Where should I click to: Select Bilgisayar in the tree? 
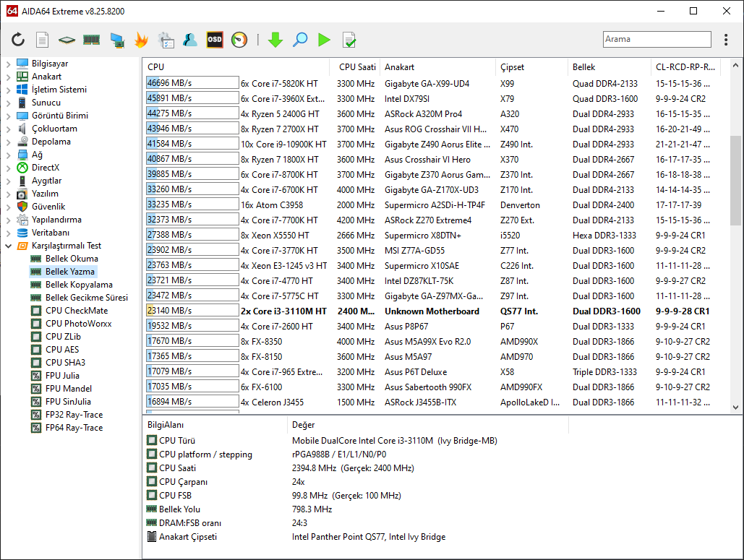[50, 64]
